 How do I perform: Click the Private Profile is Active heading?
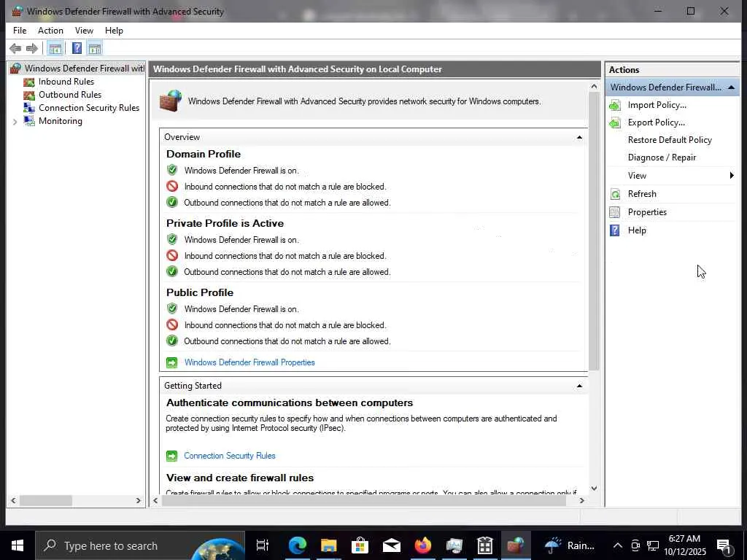point(225,223)
